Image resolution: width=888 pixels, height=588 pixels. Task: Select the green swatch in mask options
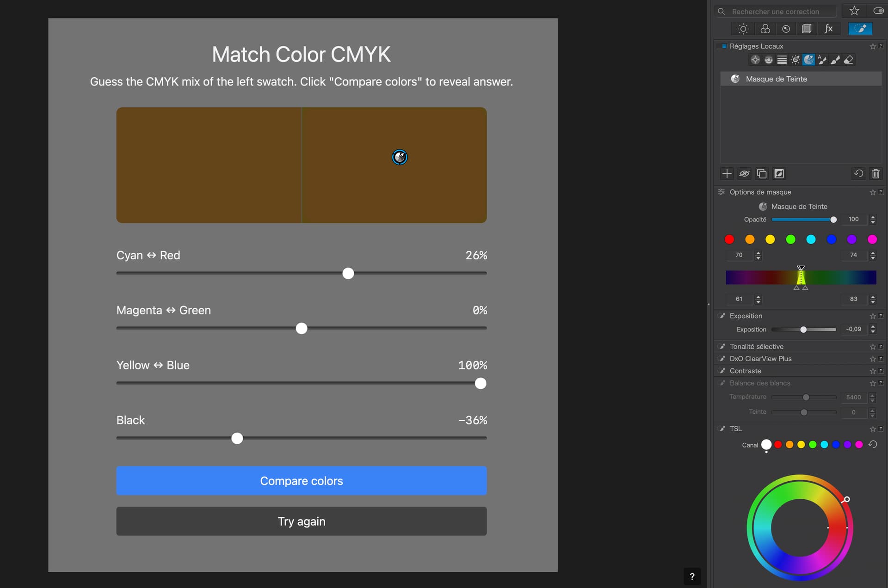(790, 239)
